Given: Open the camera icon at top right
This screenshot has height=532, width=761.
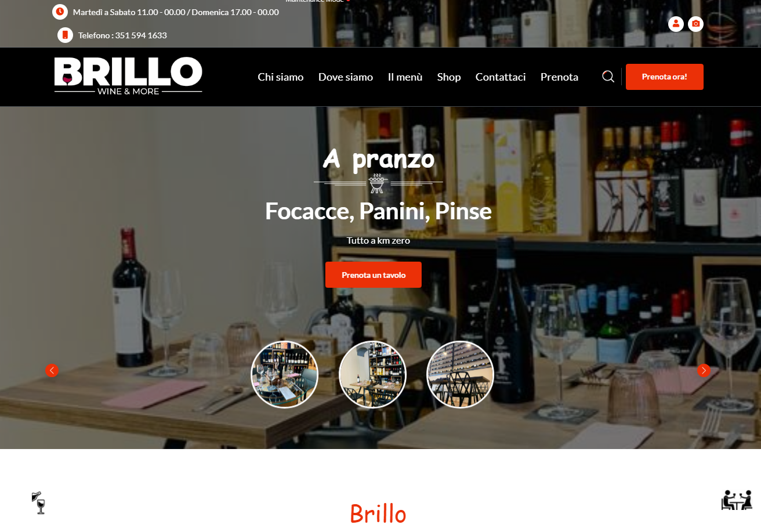Looking at the screenshot, I should [x=695, y=24].
